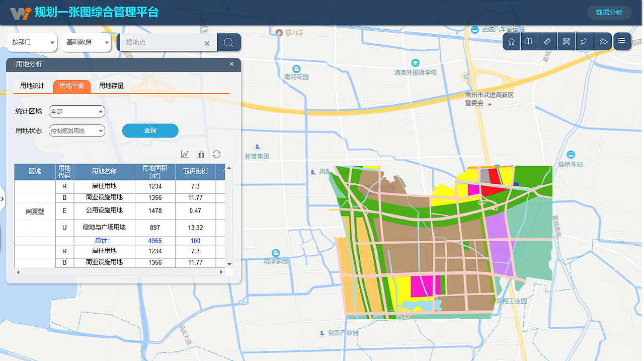Image resolution: width=644 pixels, height=361 pixels.
Task: Click the 创新产业园 map marker
Action: (x=322, y=333)
